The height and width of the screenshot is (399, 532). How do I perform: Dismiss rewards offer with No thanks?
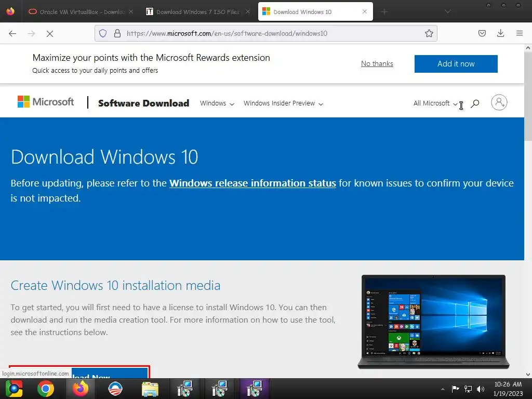click(377, 63)
